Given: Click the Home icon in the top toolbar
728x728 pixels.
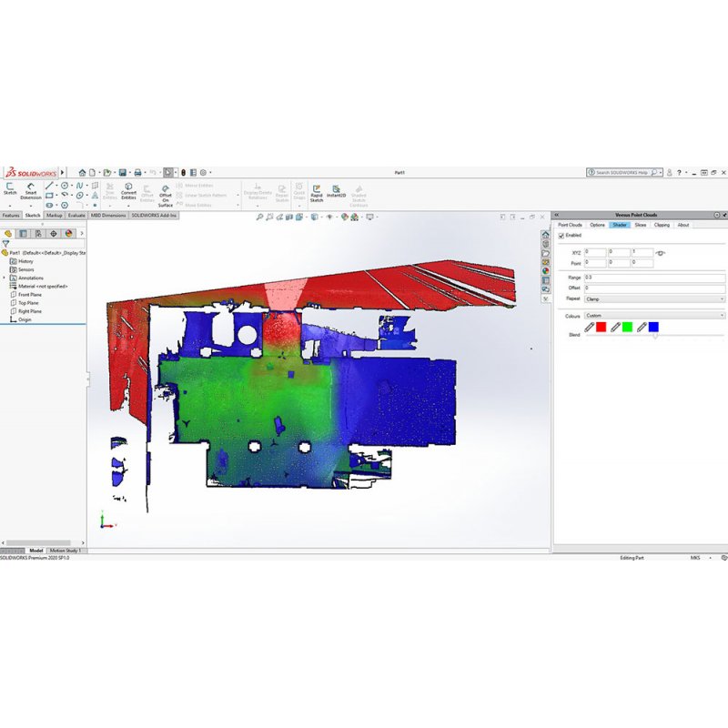Looking at the screenshot, I should [82, 172].
